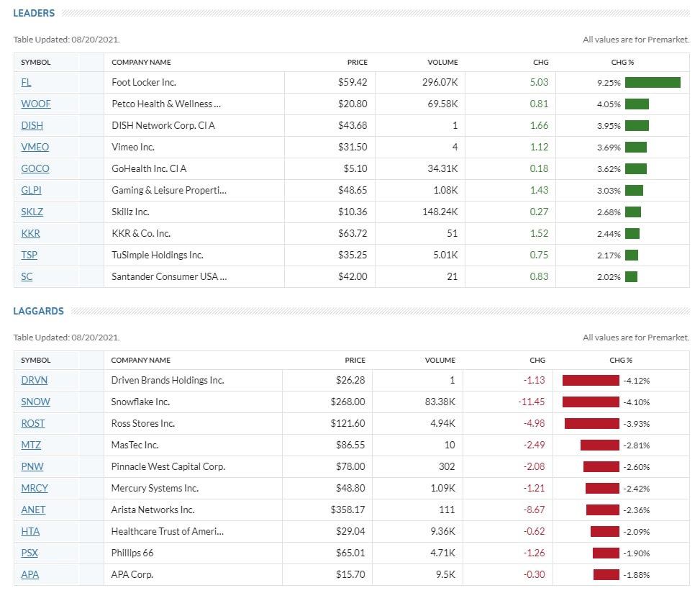The height and width of the screenshot is (593, 700).
Task: Click the red -4.12% change bar
Action: [x=591, y=381]
